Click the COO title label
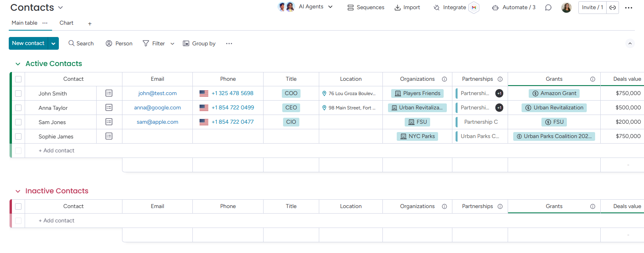The height and width of the screenshot is (253, 644). coord(291,93)
